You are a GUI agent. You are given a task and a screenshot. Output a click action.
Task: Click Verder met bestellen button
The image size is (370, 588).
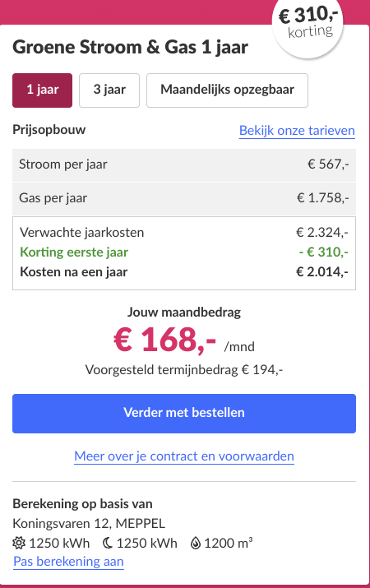(184, 414)
